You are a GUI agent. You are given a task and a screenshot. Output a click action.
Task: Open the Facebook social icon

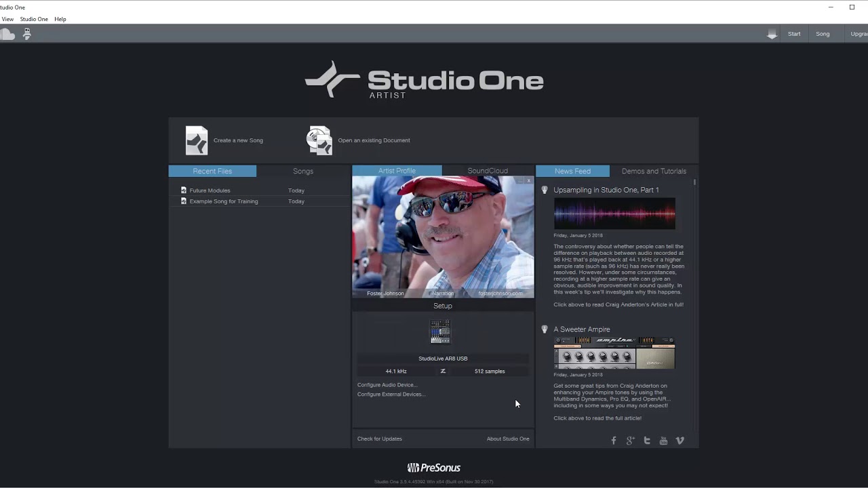click(x=614, y=441)
